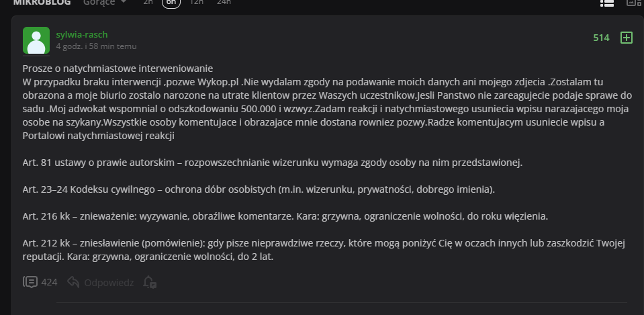Select the 6h time filter
The width and height of the screenshot is (644, 315).
pyautogui.click(x=171, y=3)
